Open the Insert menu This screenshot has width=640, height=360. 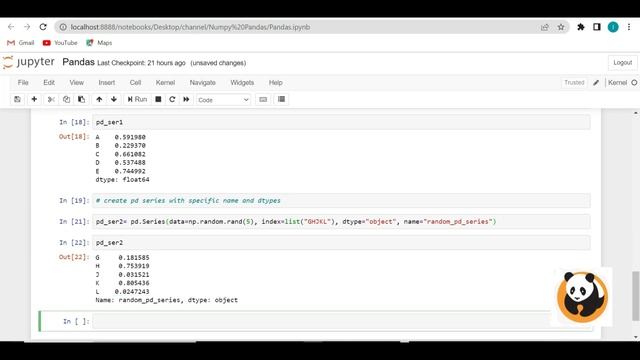107,82
